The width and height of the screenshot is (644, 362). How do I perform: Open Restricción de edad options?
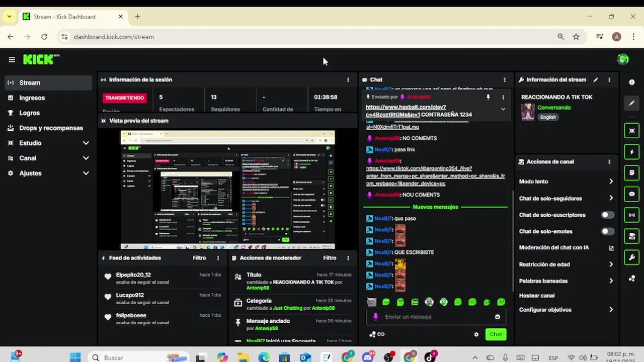tap(566, 264)
